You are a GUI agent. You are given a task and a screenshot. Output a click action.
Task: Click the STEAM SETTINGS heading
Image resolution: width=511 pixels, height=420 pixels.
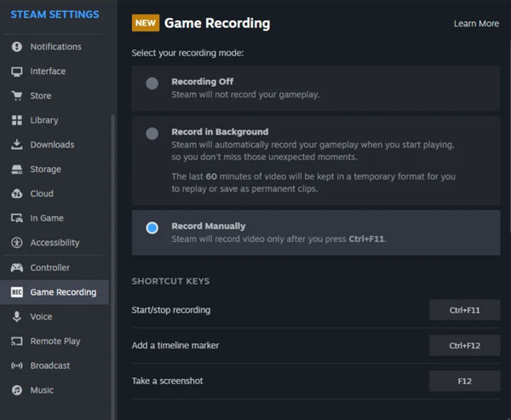55,14
